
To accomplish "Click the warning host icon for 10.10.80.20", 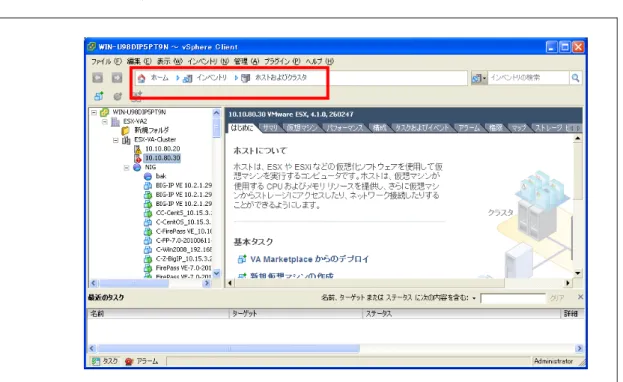I will pyautogui.click(x=137, y=149).
